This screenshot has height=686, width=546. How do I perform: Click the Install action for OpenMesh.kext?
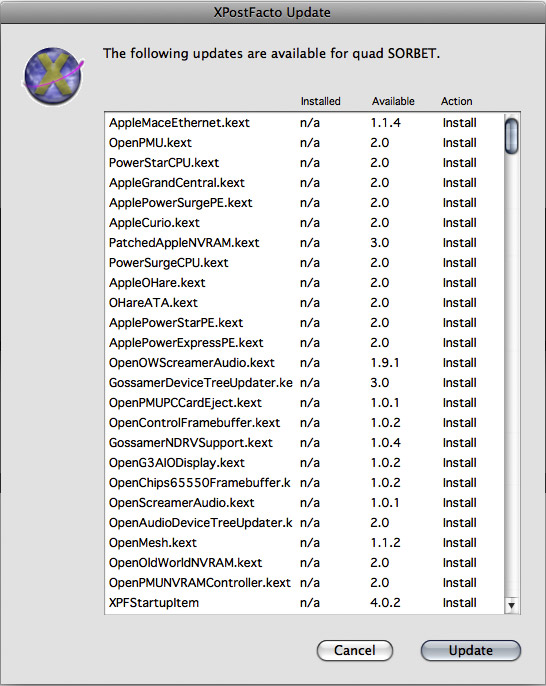459,543
